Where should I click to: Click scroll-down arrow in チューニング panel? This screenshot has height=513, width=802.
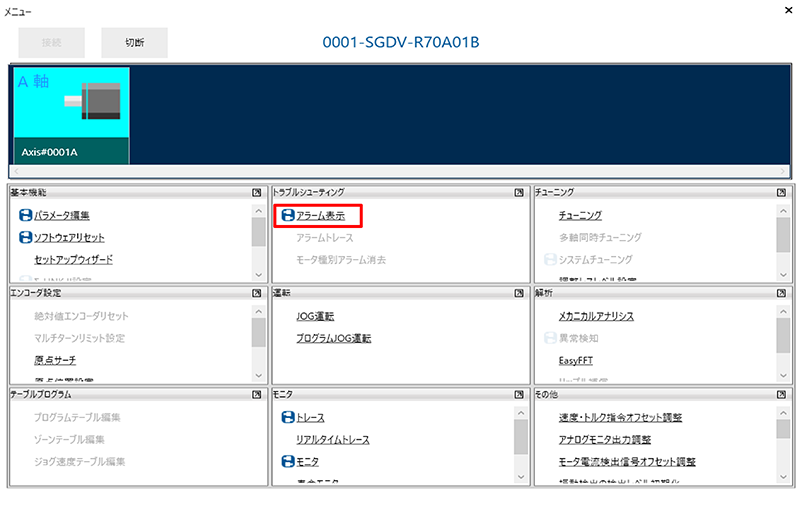pyautogui.click(x=783, y=275)
